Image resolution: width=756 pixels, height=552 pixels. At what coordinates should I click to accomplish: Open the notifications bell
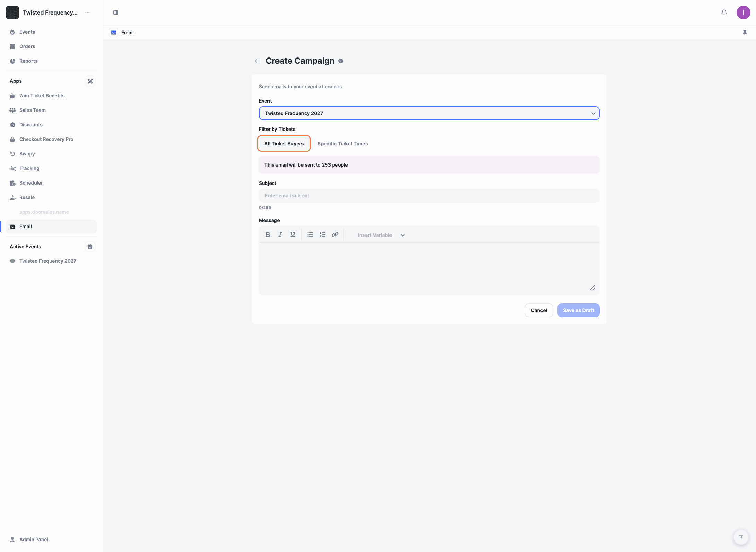(724, 12)
